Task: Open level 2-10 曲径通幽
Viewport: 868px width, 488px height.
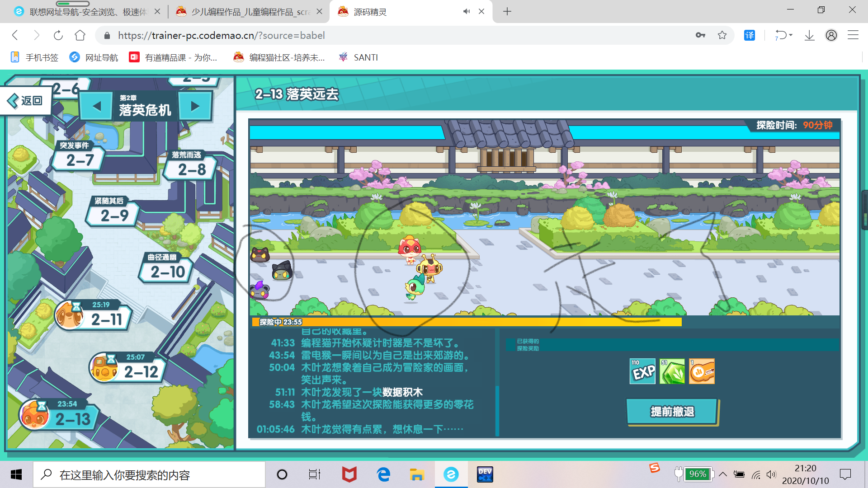Action: pyautogui.click(x=167, y=268)
